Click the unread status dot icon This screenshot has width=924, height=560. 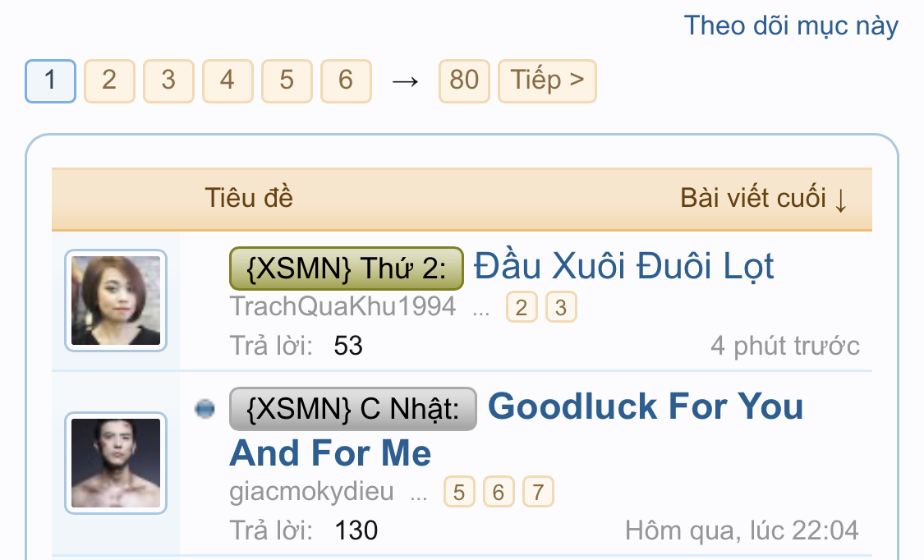tap(205, 408)
